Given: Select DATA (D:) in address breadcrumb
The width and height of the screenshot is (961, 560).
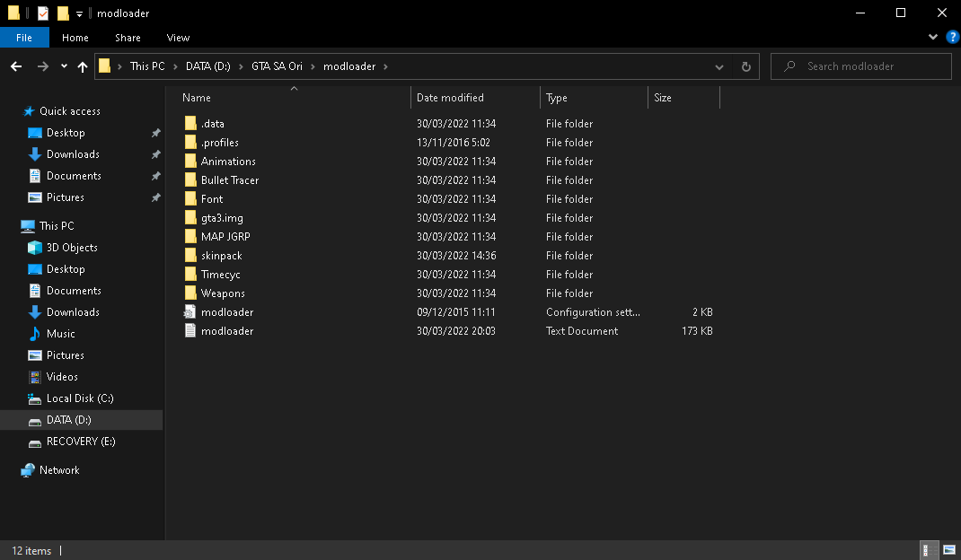Looking at the screenshot, I should [207, 66].
